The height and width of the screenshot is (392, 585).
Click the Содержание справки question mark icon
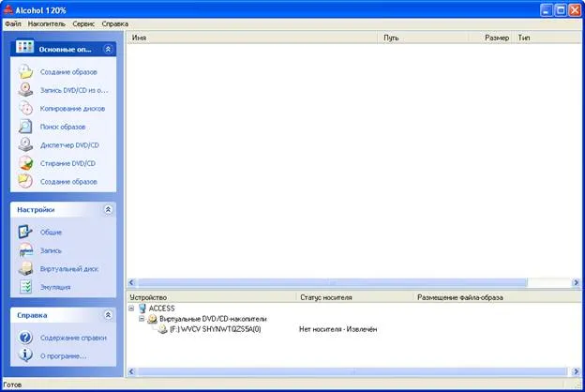[x=25, y=338]
